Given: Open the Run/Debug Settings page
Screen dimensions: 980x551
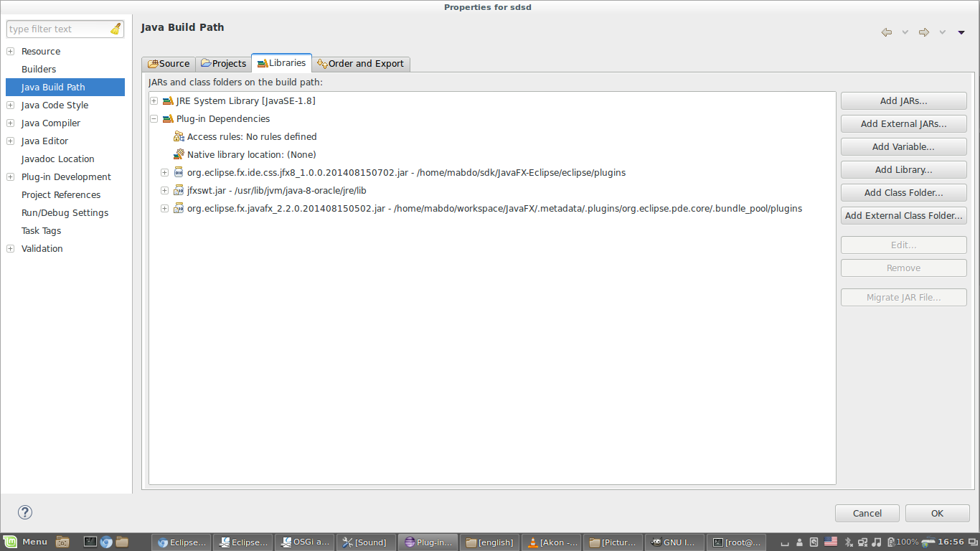Looking at the screenshot, I should [65, 213].
